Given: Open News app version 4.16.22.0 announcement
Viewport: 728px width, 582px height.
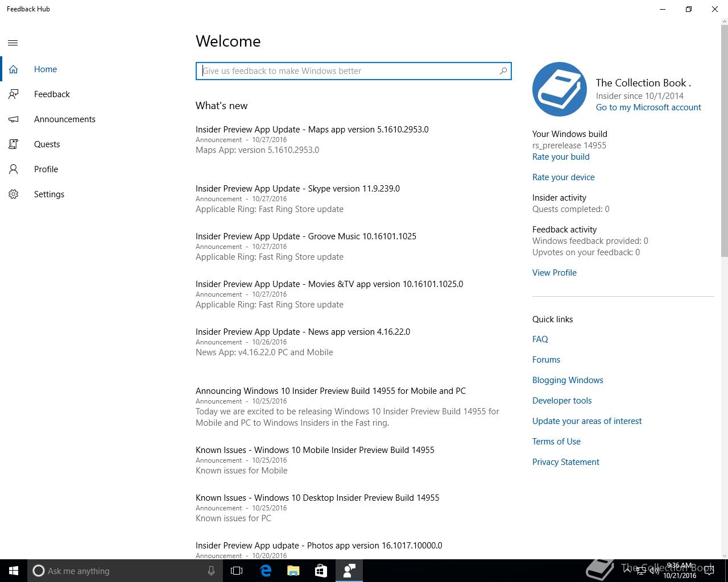Looking at the screenshot, I should tap(303, 332).
